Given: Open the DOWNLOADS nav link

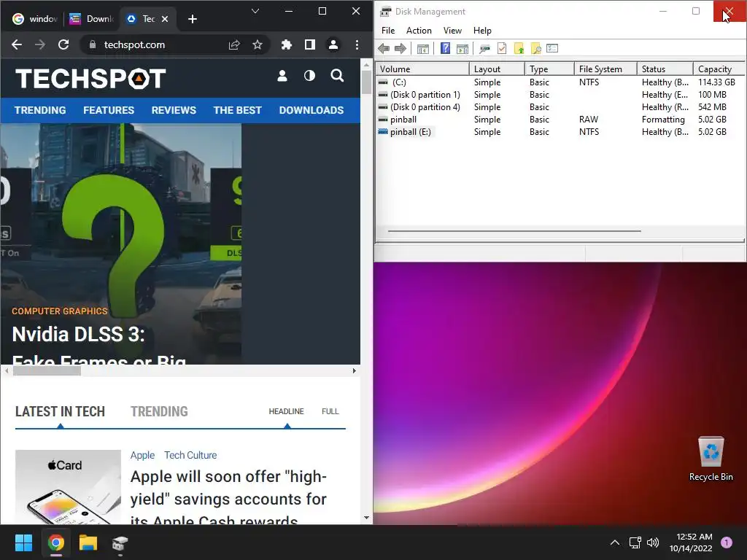Looking at the screenshot, I should coord(311,110).
